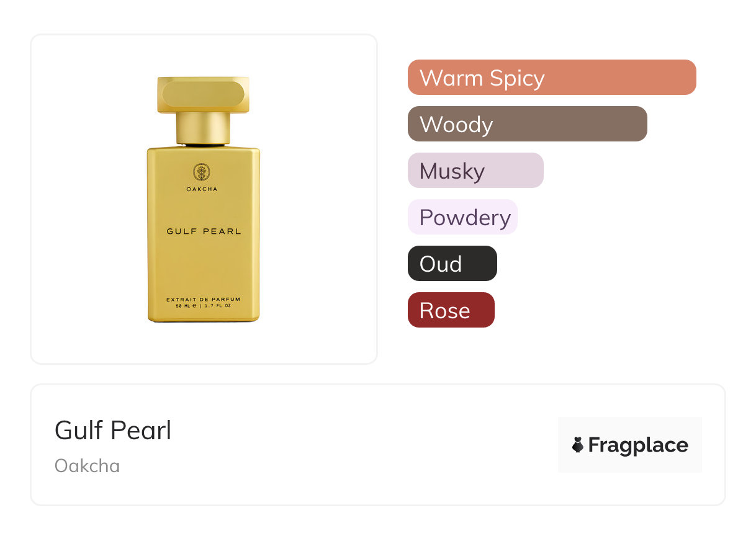This screenshot has width=756, height=536.
Task: Open the Gulf Pearl title link
Action: [113, 430]
